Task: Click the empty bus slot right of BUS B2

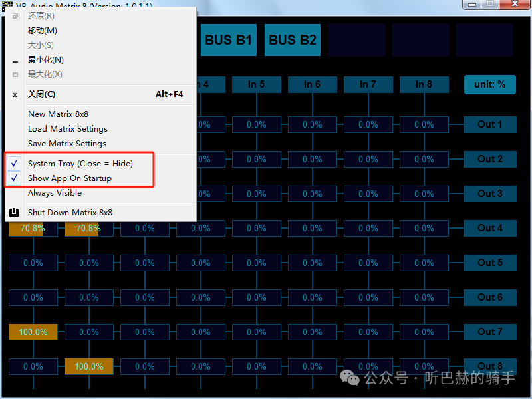Action: (x=356, y=40)
